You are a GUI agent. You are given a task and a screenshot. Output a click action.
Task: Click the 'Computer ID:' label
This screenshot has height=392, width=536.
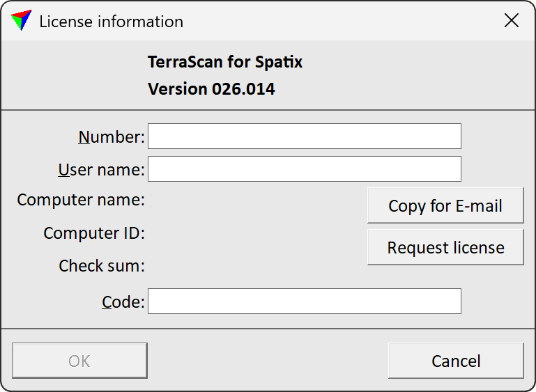pos(94,233)
